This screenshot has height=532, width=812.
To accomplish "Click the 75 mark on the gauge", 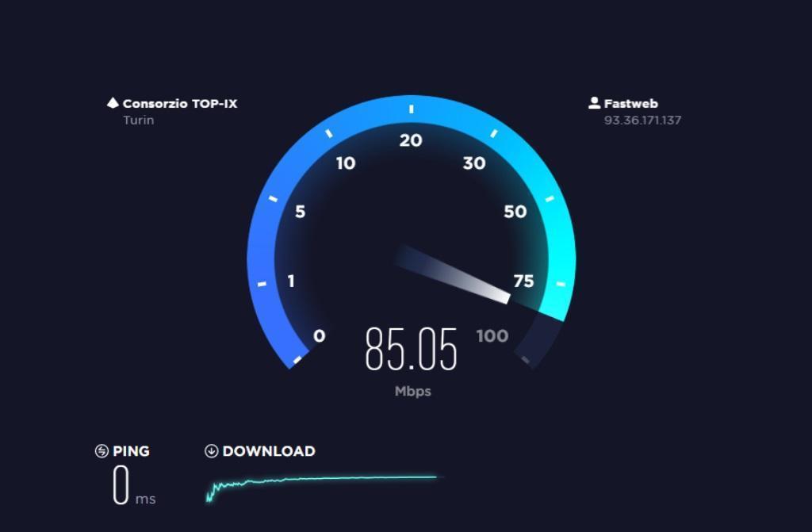I will (523, 281).
